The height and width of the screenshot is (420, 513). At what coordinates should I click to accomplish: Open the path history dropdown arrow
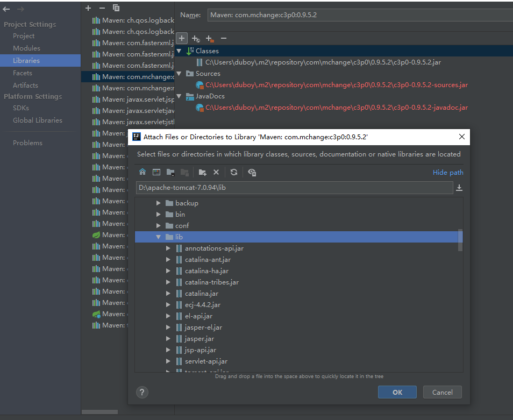pos(458,188)
